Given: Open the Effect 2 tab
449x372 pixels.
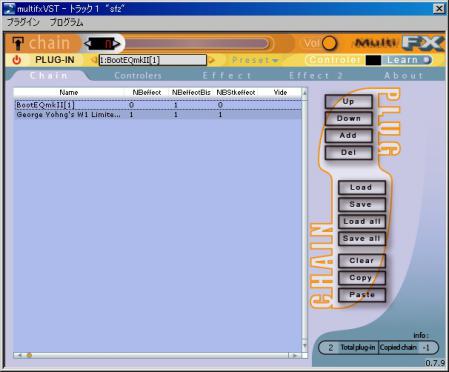Looking at the screenshot, I should coord(316,76).
